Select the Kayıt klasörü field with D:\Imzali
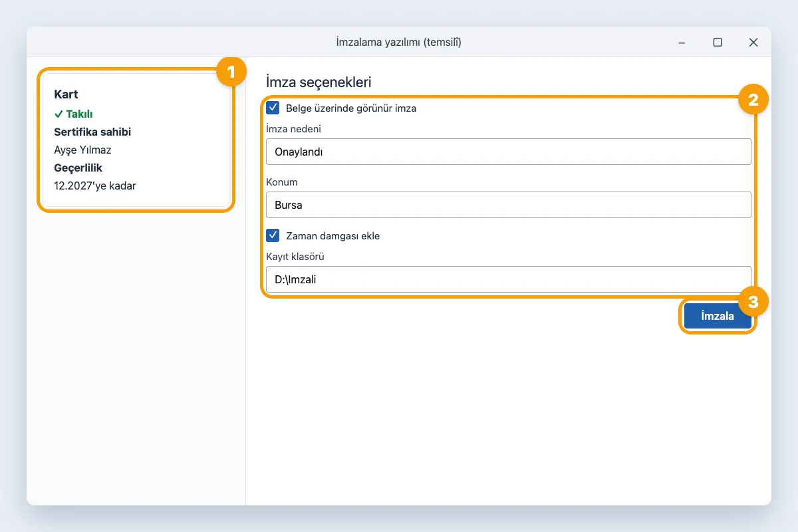The image size is (798, 532). [x=509, y=279]
